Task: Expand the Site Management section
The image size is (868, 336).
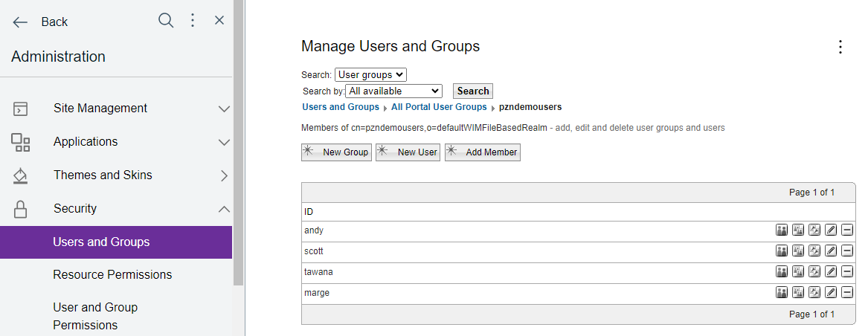Action: [x=224, y=109]
